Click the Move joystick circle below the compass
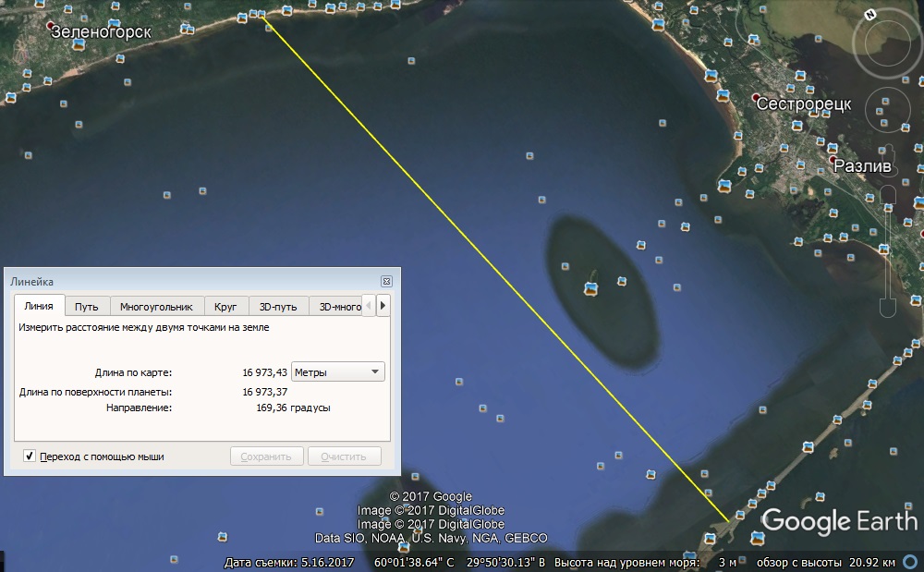 point(887,110)
